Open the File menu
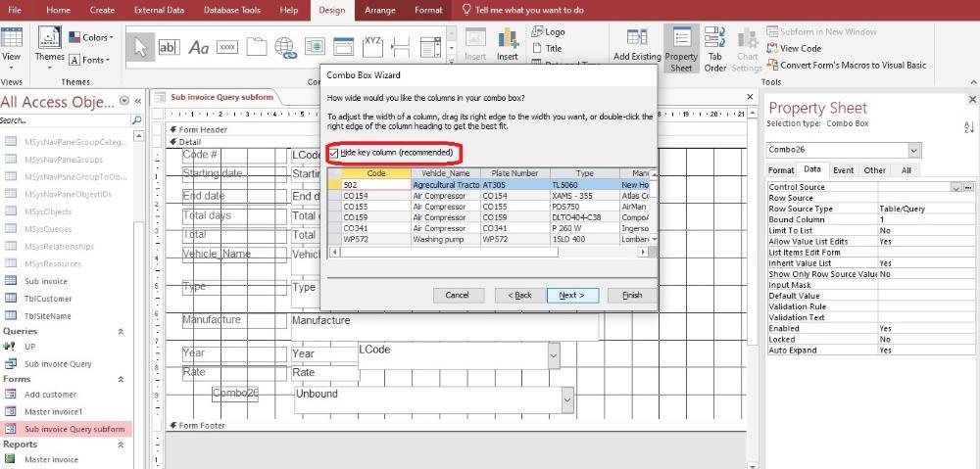 point(14,10)
